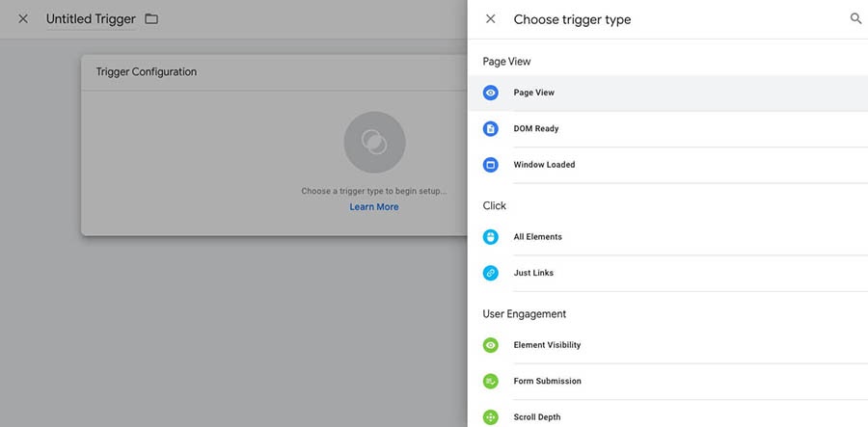The height and width of the screenshot is (427, 868).
Task: Click the 'Choose trigger type' panel title
Action: point(572,19)
